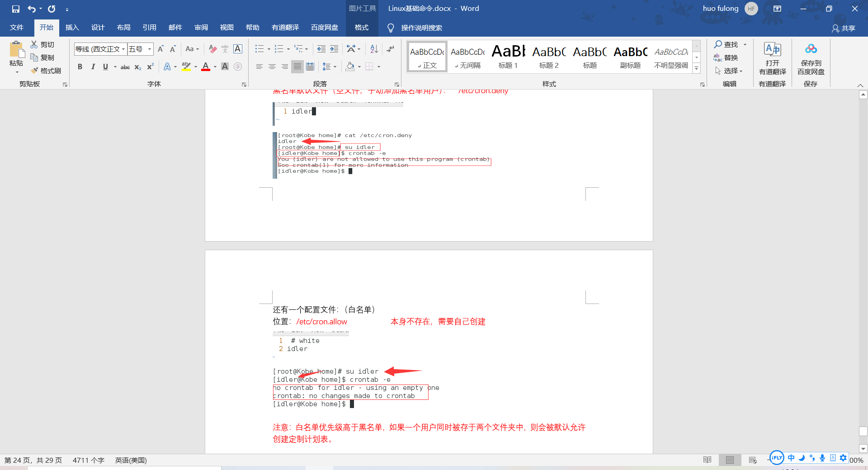Viewport: 868px width, 470px height.
Task: Click the 排序 (Sort) icon
Action: click(x=373, y=48)
